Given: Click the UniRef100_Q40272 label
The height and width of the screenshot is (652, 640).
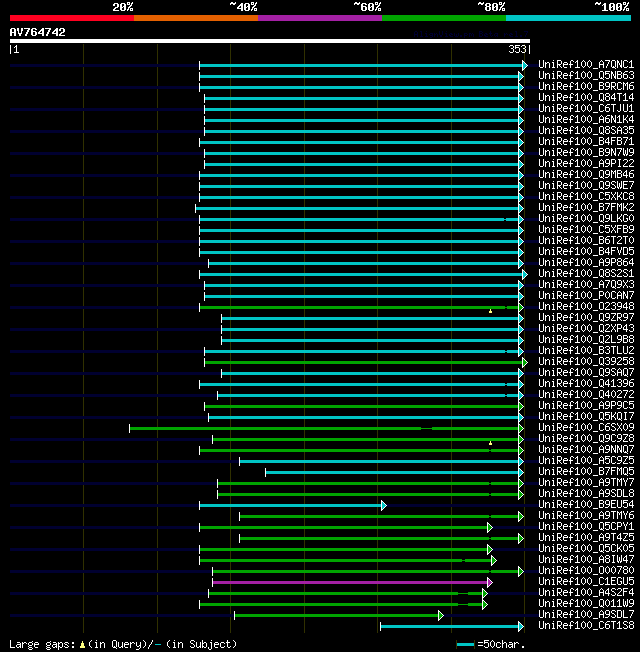Looking at the screenshot, I should 586,395.
